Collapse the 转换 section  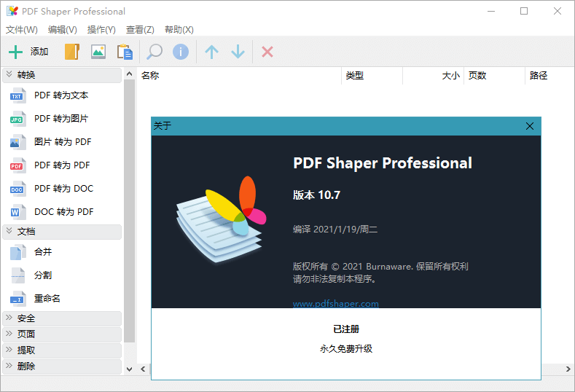(x=62, y=75)
